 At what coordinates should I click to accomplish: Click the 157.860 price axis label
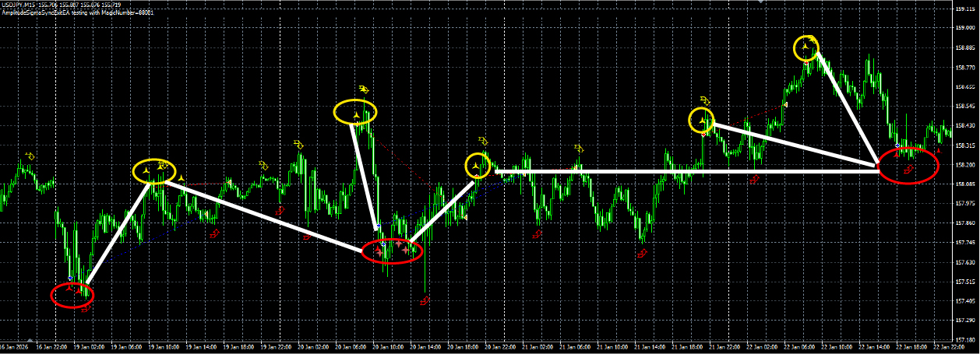(x=965, y=223)
